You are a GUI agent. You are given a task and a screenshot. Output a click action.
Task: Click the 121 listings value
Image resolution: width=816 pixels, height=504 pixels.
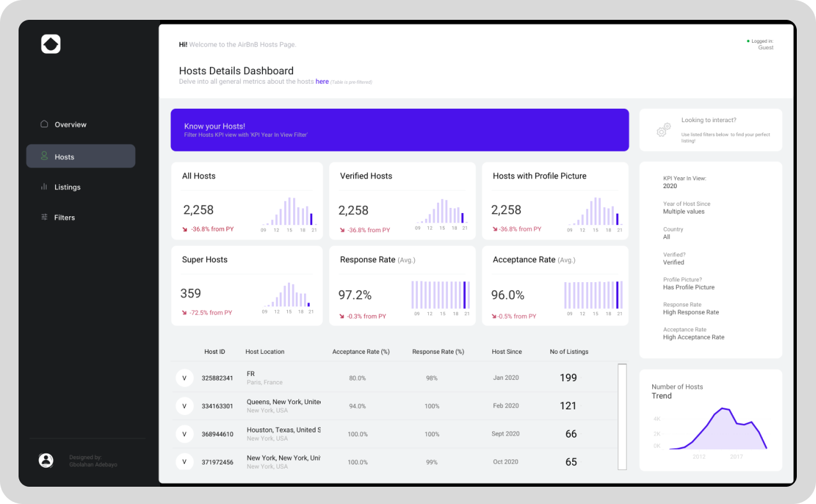coord(568,406)
